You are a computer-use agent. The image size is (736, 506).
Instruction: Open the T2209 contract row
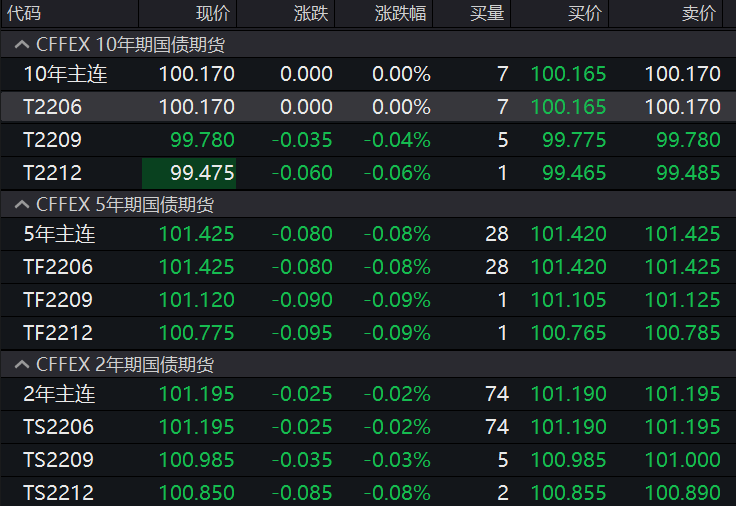(x=52, y=140)
